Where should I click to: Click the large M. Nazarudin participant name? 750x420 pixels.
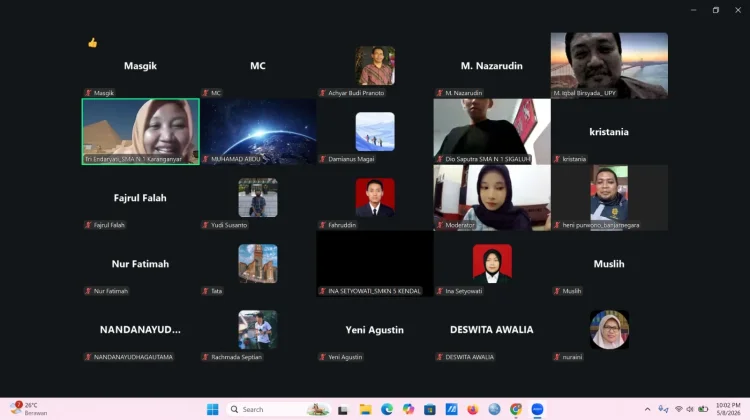tap(492, 66)
